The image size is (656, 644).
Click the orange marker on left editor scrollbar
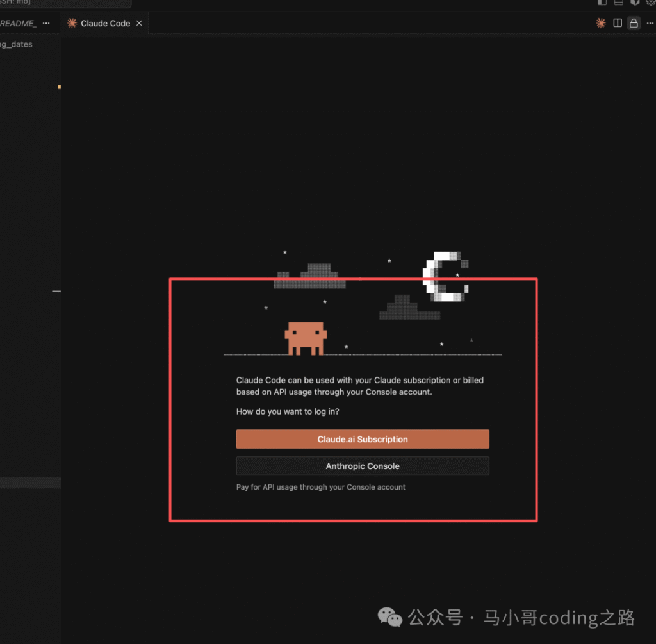pyautogui.click(x=59, y=87)
